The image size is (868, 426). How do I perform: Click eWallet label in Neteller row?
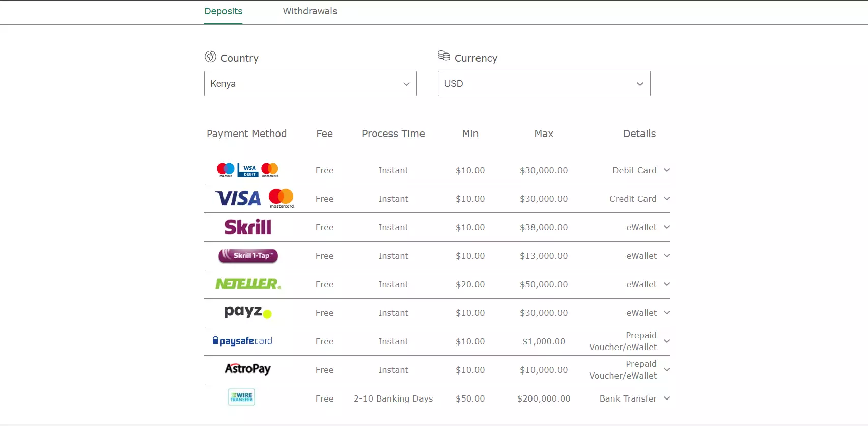[641, 284]
